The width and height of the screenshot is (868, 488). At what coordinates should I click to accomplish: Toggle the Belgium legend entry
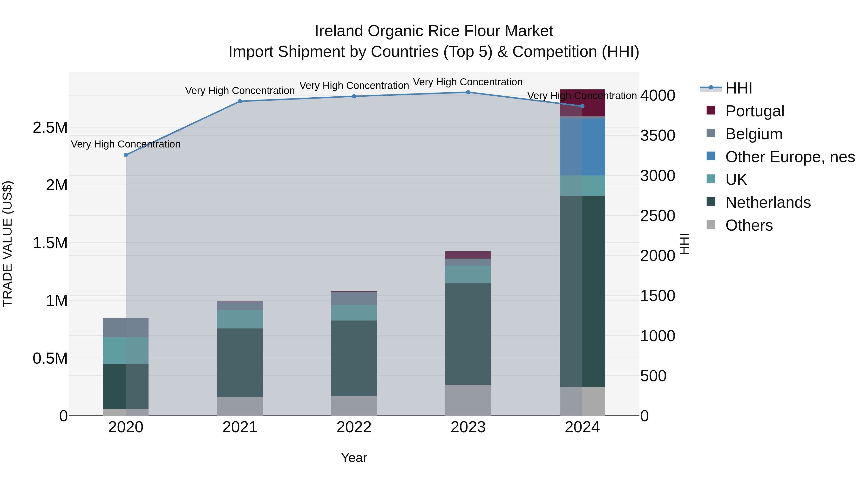click(x=744, y=134)
